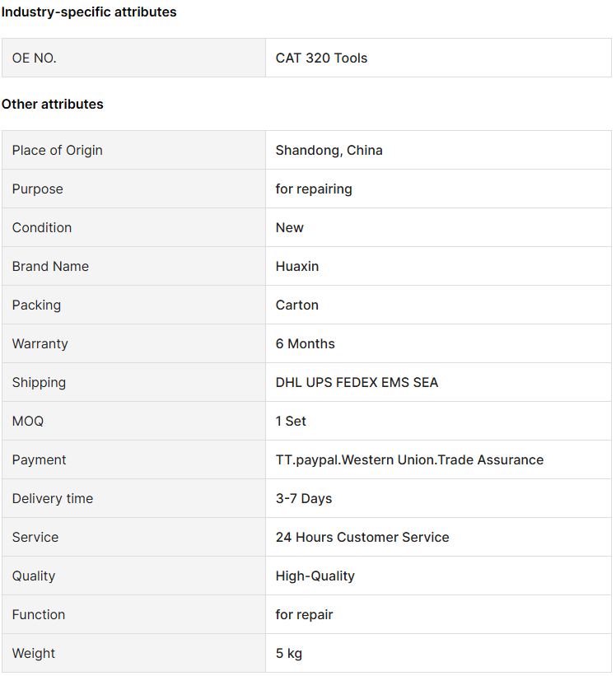Screen dimensions: 616x676
Task: Click the Carton packing value
Action: tap(297, 305)
